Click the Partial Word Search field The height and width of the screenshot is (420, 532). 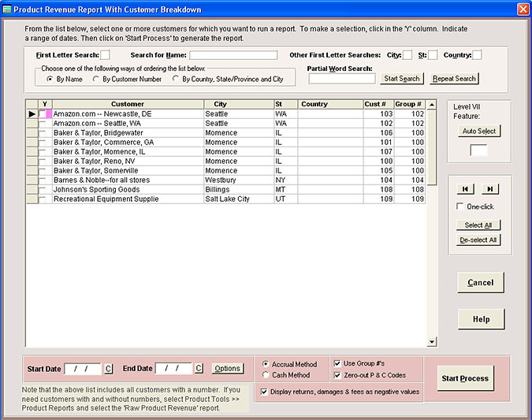tap(341, 78)
